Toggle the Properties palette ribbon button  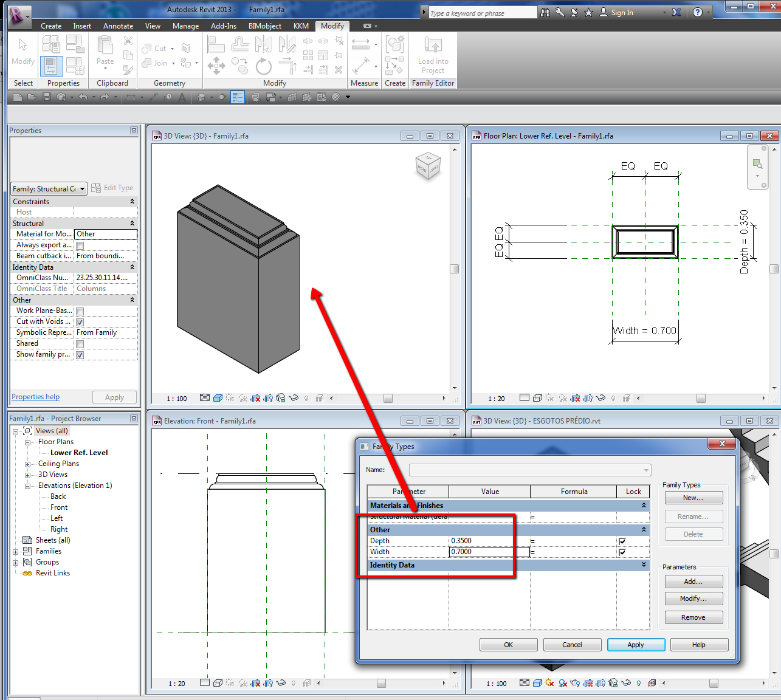tap(51, 66)
